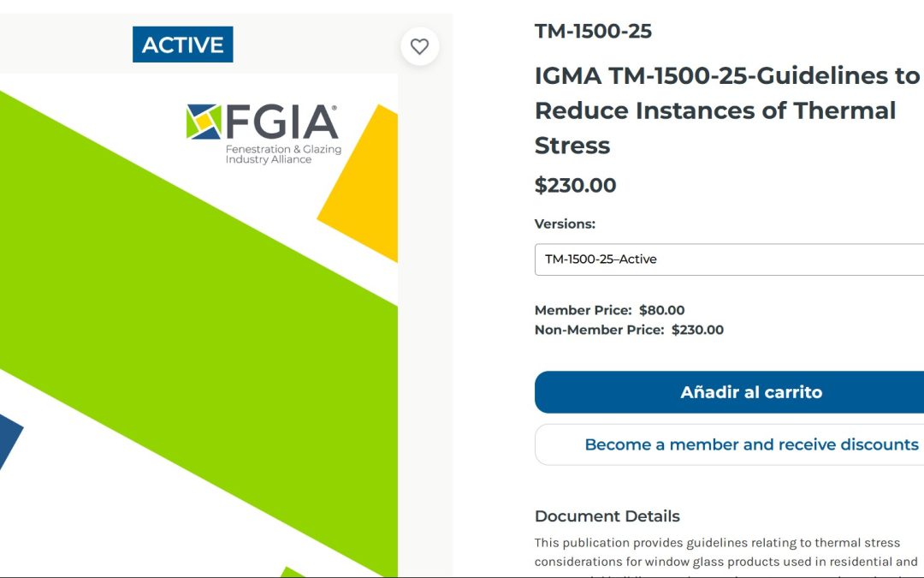Open the Versions dropdown
The height and width of the screenshot is (578, 924).
[729, 259]
